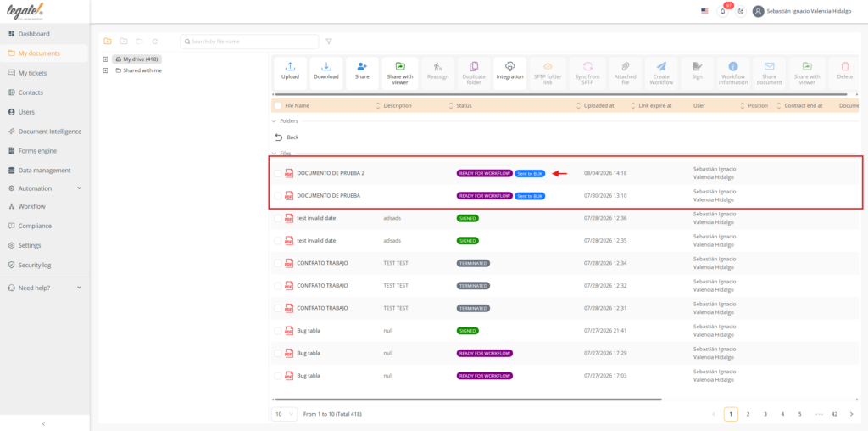Viewport: 868px width, 431px height.
Task: Click the refresh icon above folder tree
Action: 155,42
